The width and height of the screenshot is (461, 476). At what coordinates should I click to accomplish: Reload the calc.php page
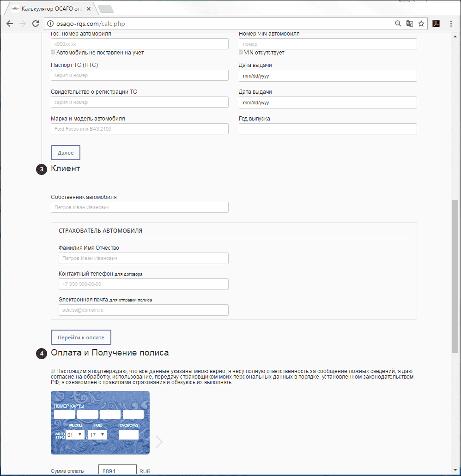36,24
